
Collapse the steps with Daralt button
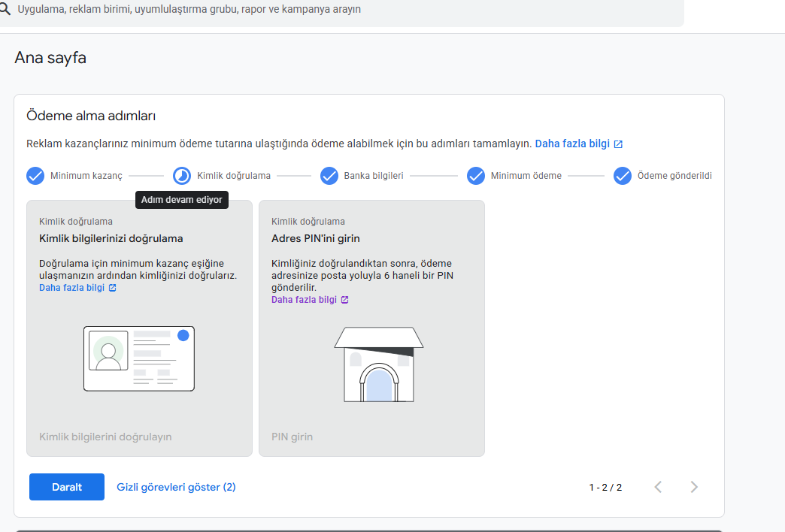pos(67,487)
